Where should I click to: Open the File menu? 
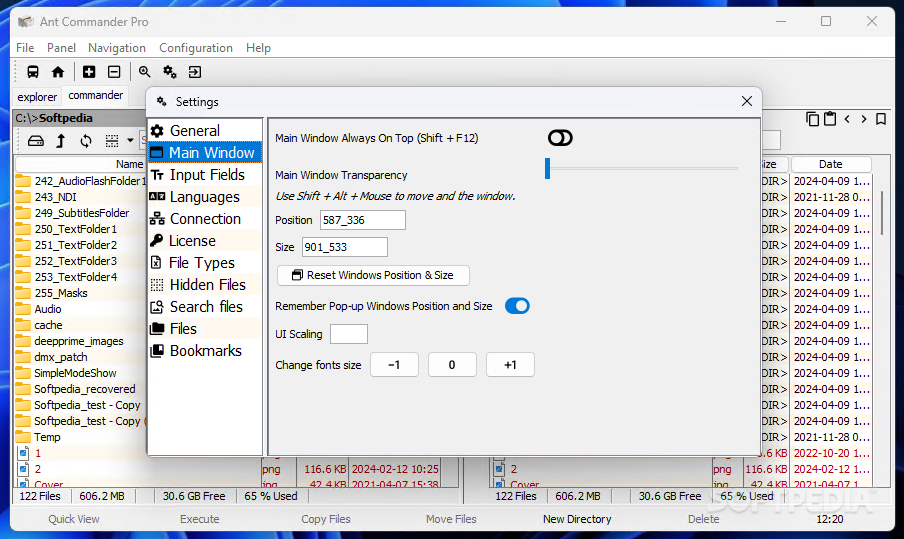click(x=25, y=48)
